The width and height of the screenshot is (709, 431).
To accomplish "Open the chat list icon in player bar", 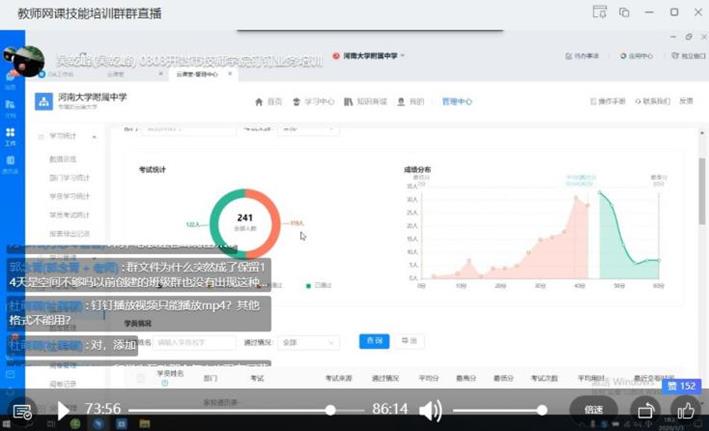I will point(22,412).
